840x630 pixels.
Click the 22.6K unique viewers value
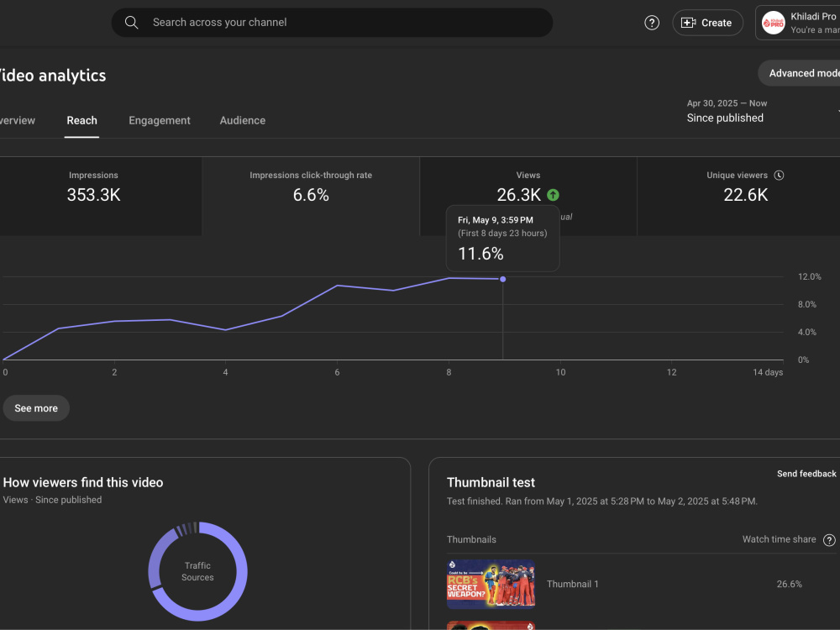click(746, 195)
